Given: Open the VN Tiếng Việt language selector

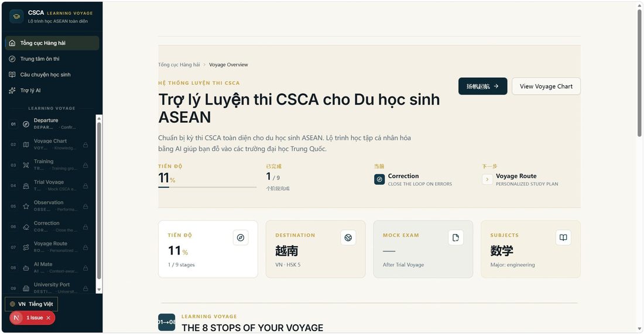Looking at the screenshot, I should (x=32, y=304).
